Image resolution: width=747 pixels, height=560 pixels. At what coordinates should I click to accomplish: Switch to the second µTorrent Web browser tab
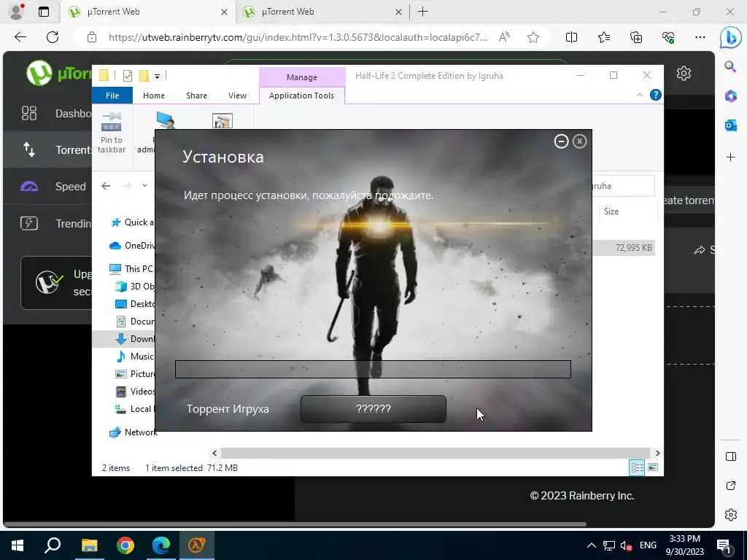click(322, 12)
